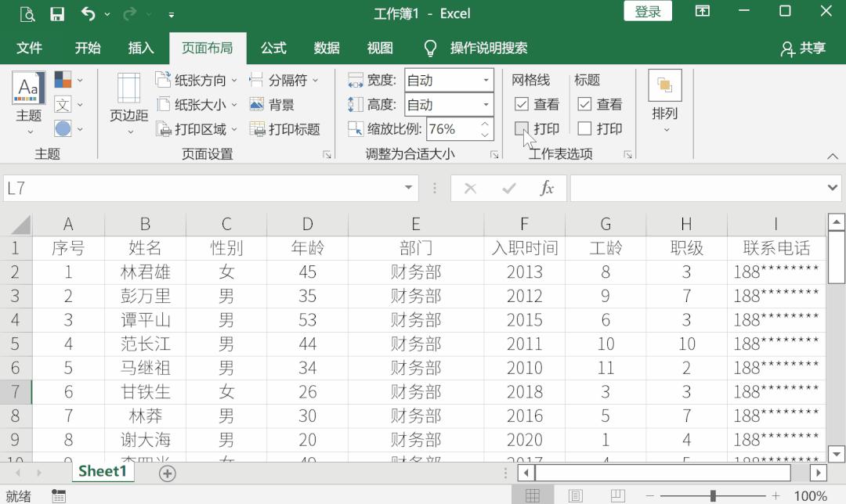Switch to the 开始 tab

pyautogui.click(x=88, y=48)
